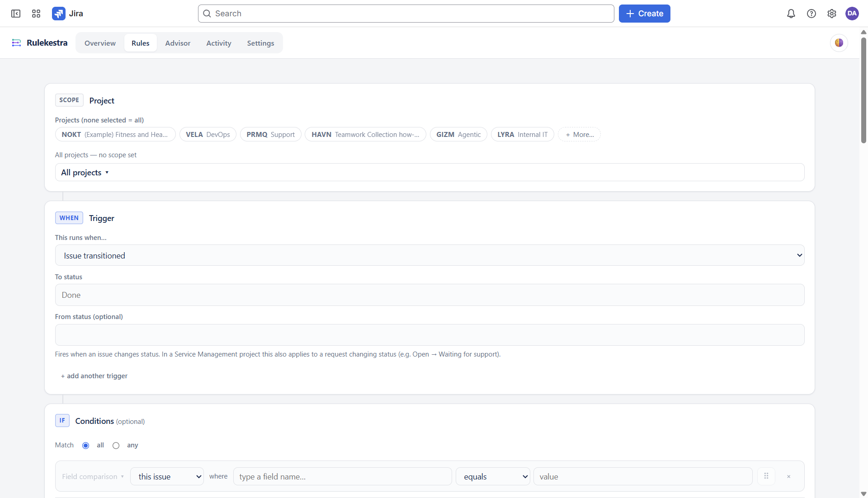Click the scrollbar down arrow

pyautogui.click(x=863, y=494)
